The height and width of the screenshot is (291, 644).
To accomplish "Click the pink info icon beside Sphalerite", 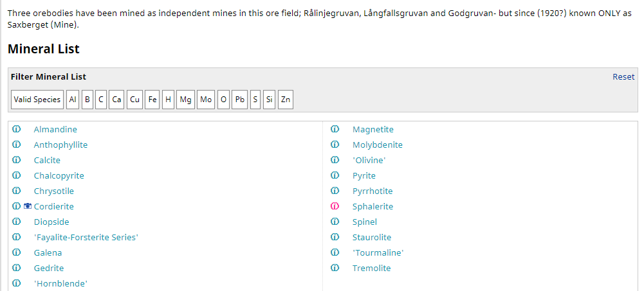I will pos(335,206).
